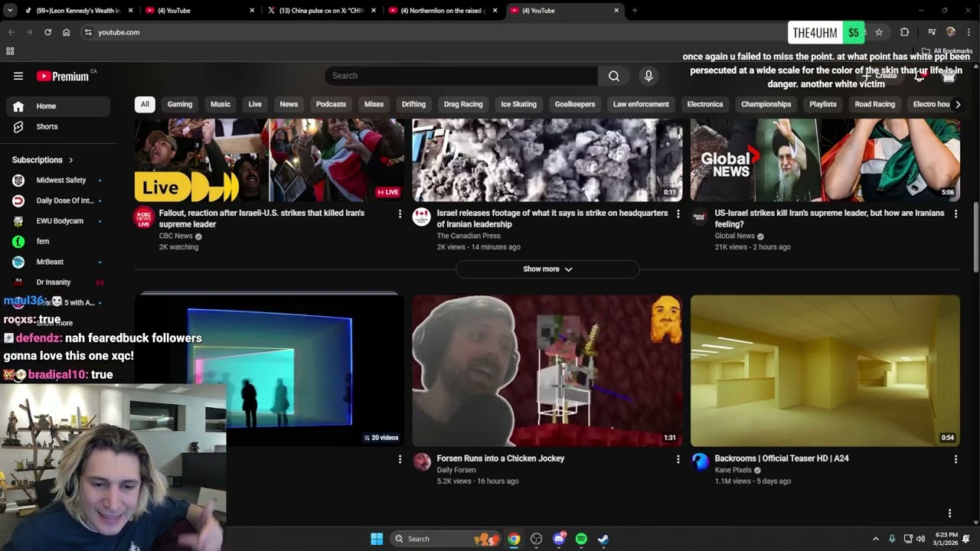The image size is (980, 551).
Task: Focus the YouTube search field
Action: (x=461, y=76)
